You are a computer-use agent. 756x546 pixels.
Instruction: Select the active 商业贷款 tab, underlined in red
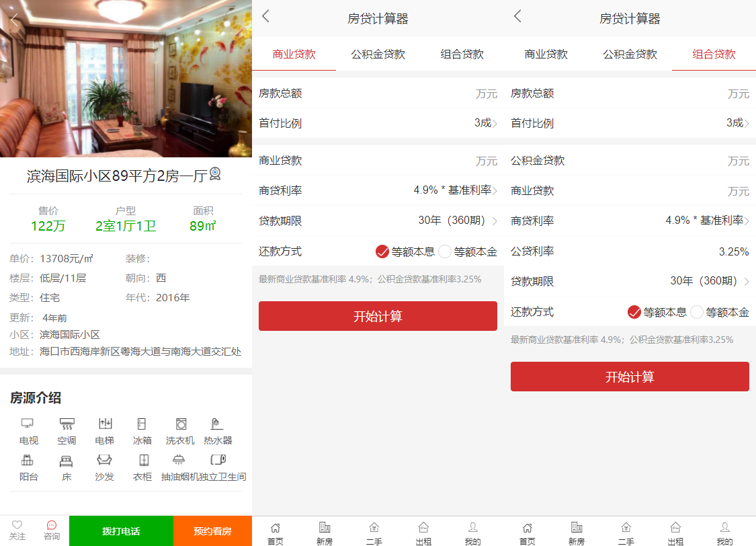pos(294,54)
